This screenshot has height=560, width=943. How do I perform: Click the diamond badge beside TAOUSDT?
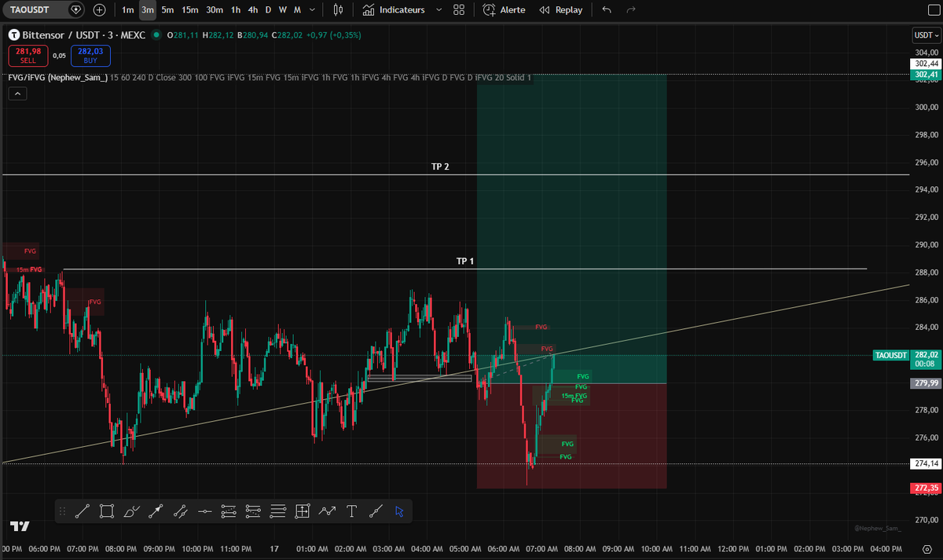[x=75, y=10]
